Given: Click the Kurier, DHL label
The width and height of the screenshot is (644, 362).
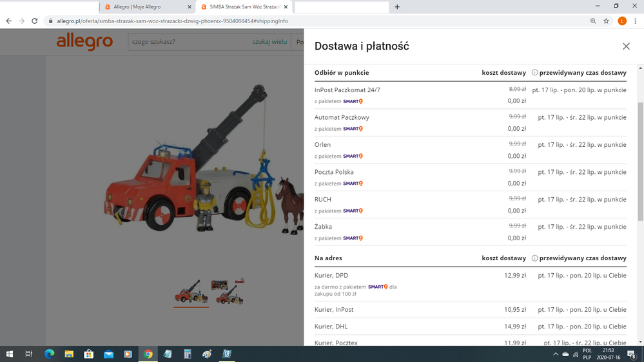Looking at the screenshot, I should click(x=331, y=327).
